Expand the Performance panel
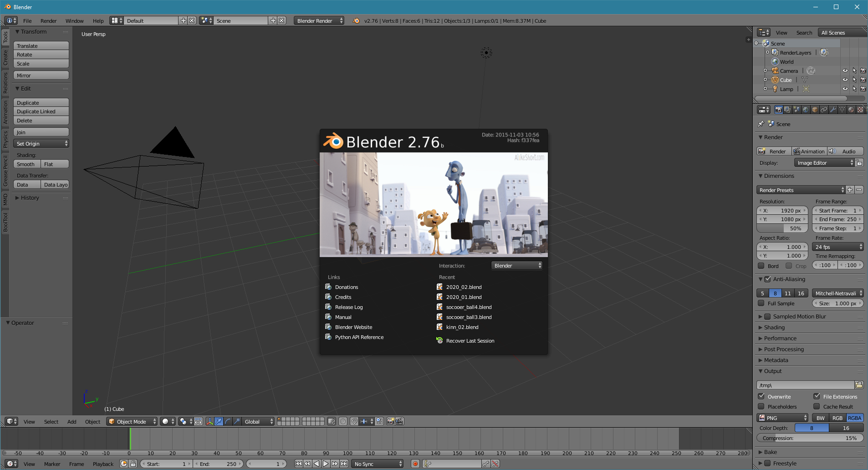The height and width of the screenshot is (470, 868). [780, 338]
